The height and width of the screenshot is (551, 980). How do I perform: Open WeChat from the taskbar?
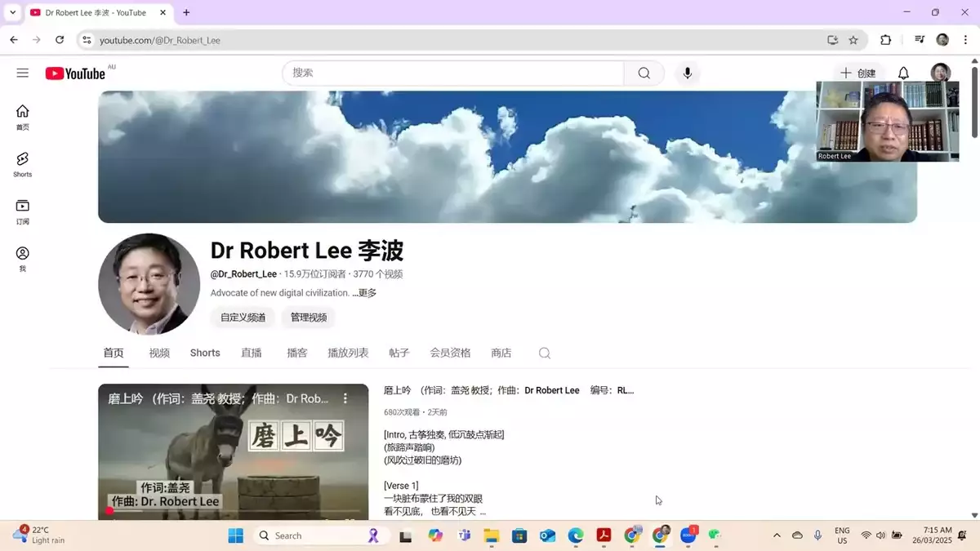pyautogui.click(x=715, y=535)
